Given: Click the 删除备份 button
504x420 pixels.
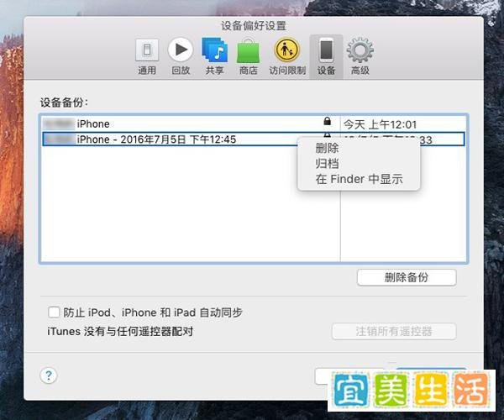Looking at the screenshot, I should 407,277.
